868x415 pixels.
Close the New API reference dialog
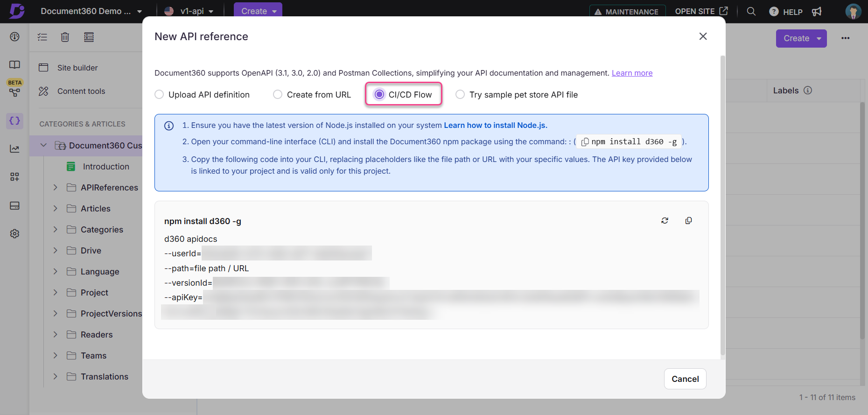(703, 36)
